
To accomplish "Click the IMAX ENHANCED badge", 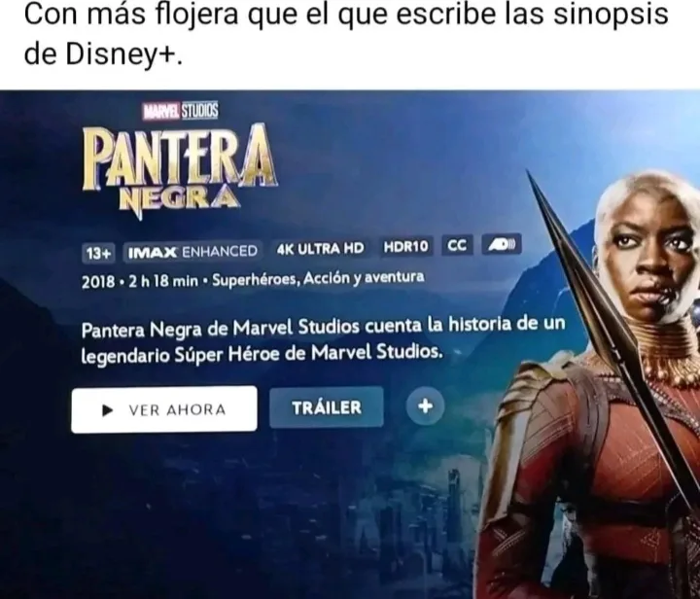I will [x=192, y=251].
